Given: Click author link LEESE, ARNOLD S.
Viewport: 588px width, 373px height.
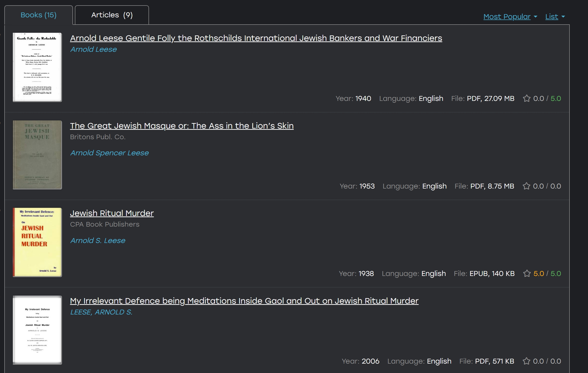Looking at the screenshot, I should pyautogui.click(x=101, y=312).
